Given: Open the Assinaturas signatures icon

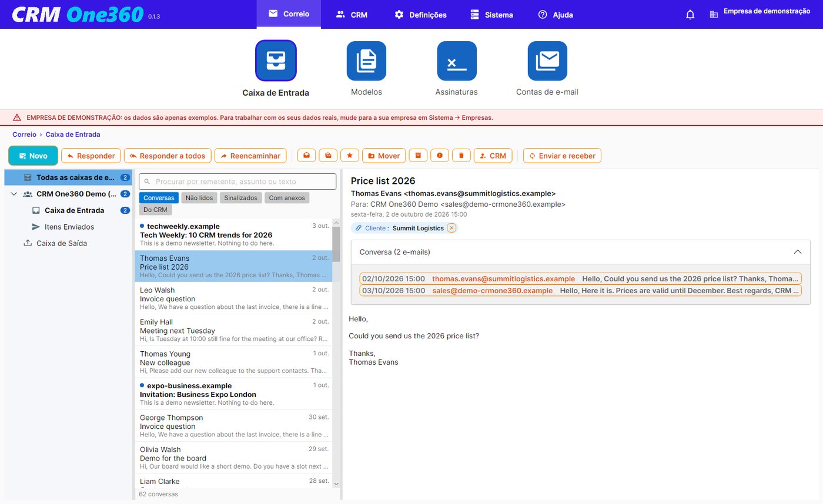Looking at the screenshot, I should (457, 61).
